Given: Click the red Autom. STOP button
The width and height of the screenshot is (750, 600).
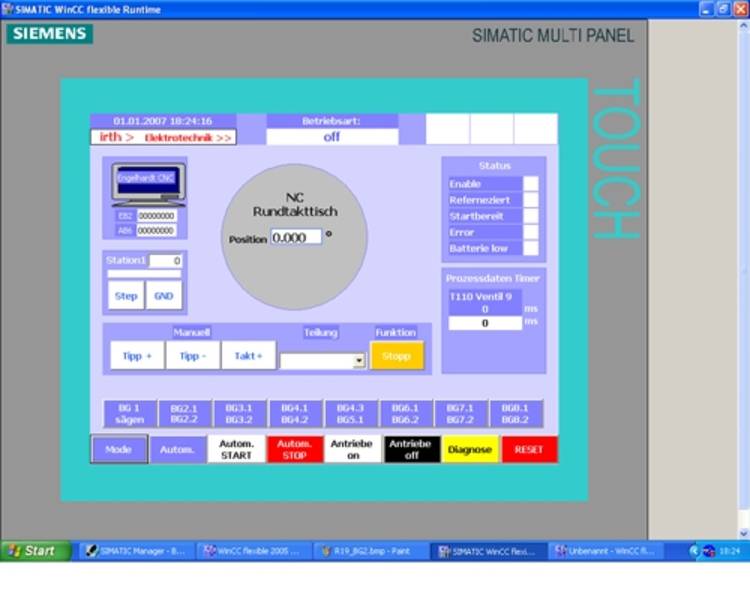Looking at the screenshot, I should pyautogui.click(x=295, y=449).
